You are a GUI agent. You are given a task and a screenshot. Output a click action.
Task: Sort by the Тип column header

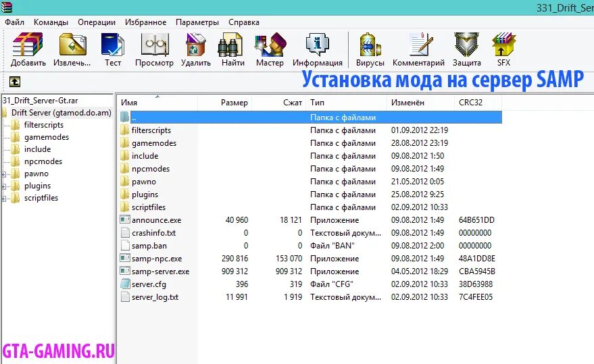(346, 102)
